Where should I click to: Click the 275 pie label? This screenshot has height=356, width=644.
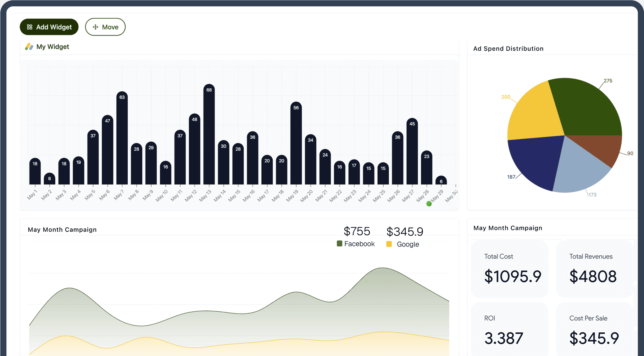point(608,81)
